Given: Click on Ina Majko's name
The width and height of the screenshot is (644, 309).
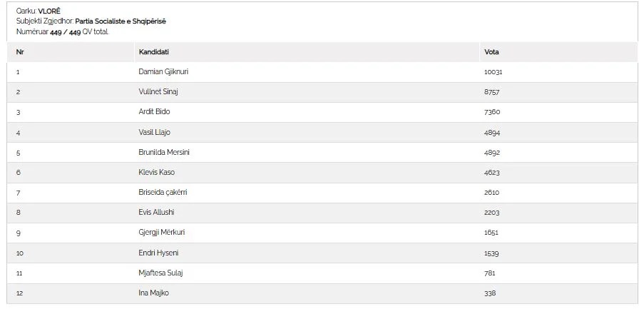Looking at the screenshot, I should (x=153, y=293).
